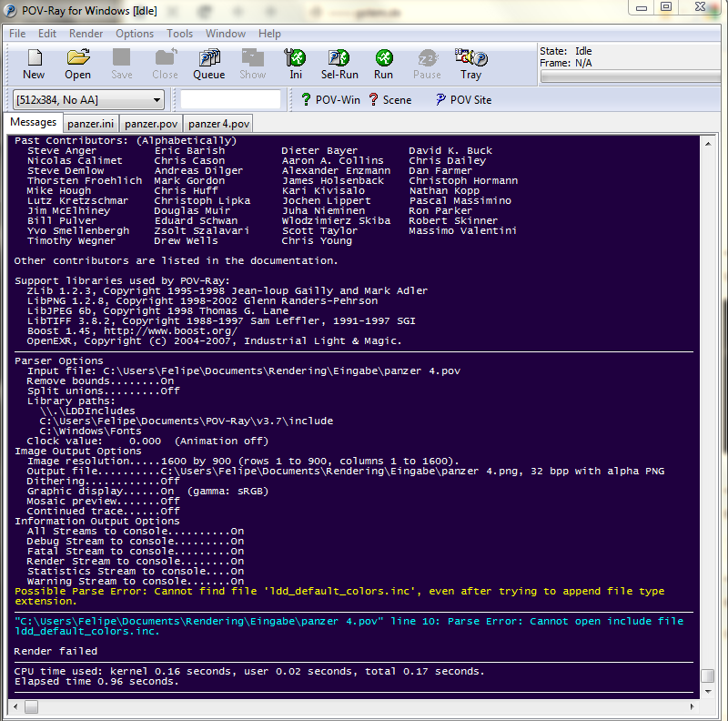The height and width of the screenshot is (721, 728).
Task: Visit POV Site link
Action: click(x=463, y=100)
